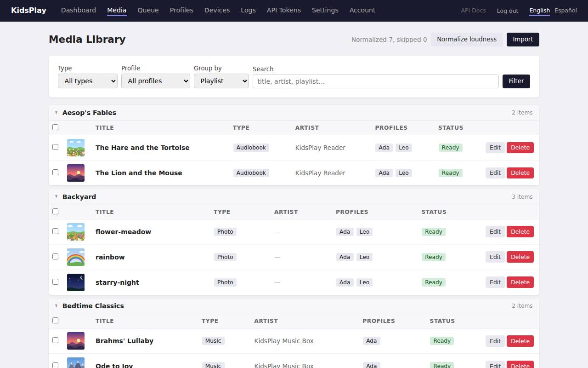Delete the starry-night photo
This screenshot has width=588, height=368.
click(520, 282)
